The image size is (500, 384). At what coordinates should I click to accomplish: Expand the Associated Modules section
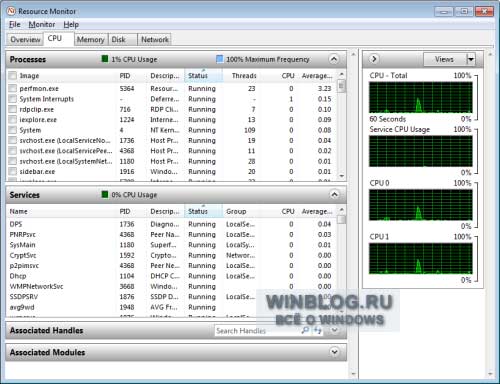[334, 352]
